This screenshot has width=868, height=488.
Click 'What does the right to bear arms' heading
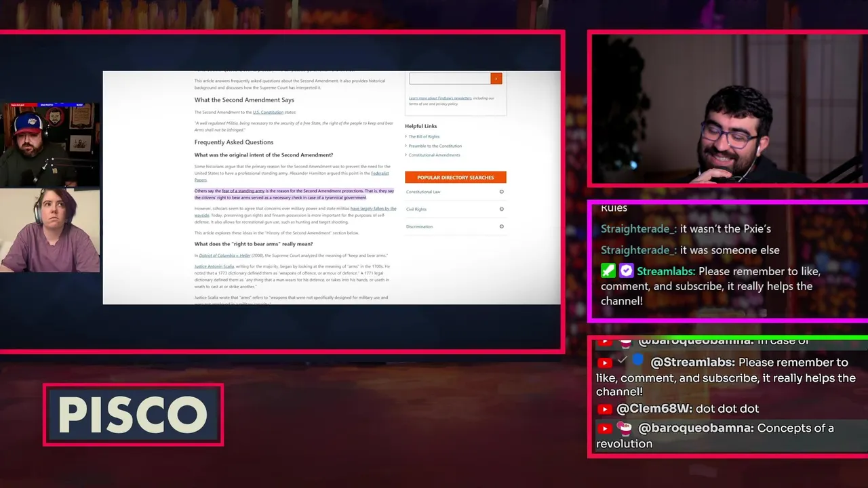[254, 244]
